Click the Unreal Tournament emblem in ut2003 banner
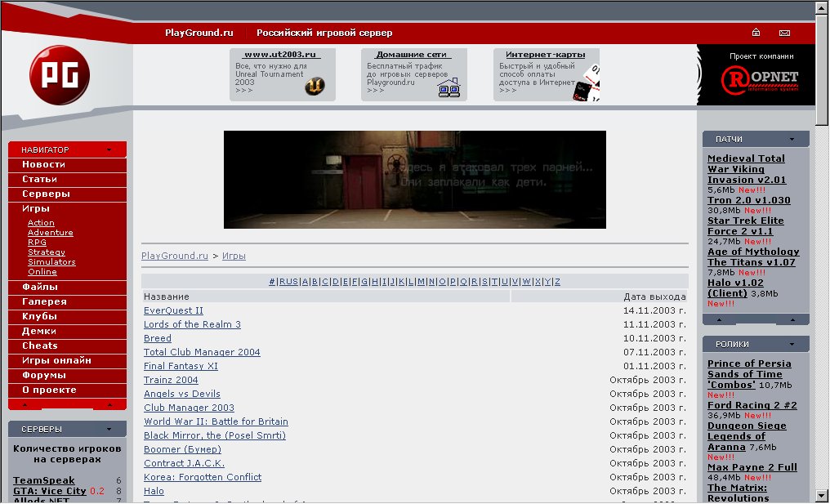The width and height of the screenshot is (830, 504). [315, 87]
